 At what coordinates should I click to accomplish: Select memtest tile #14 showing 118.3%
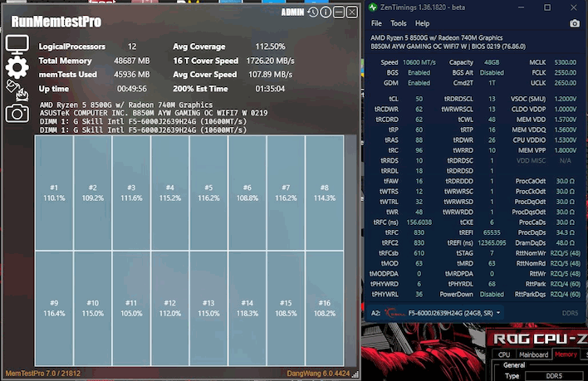coord(247,308)
